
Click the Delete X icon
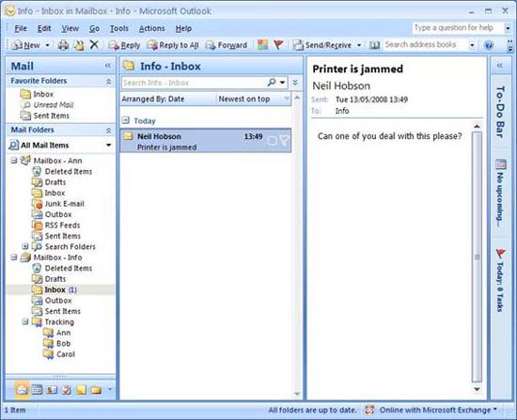tap(94, 44)
